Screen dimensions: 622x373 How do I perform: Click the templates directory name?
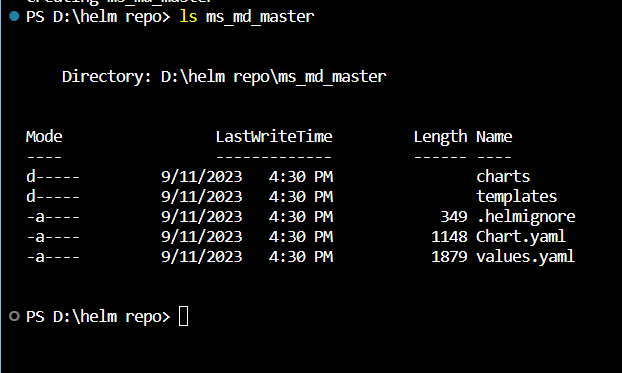[516, 196]
